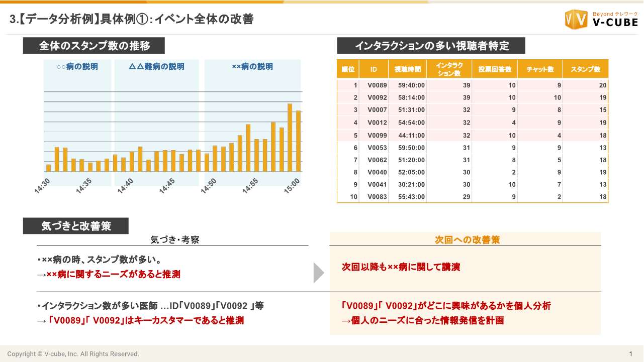Select the row for ID V0083
The image size is (644, 362).
(x=473, y=197)
